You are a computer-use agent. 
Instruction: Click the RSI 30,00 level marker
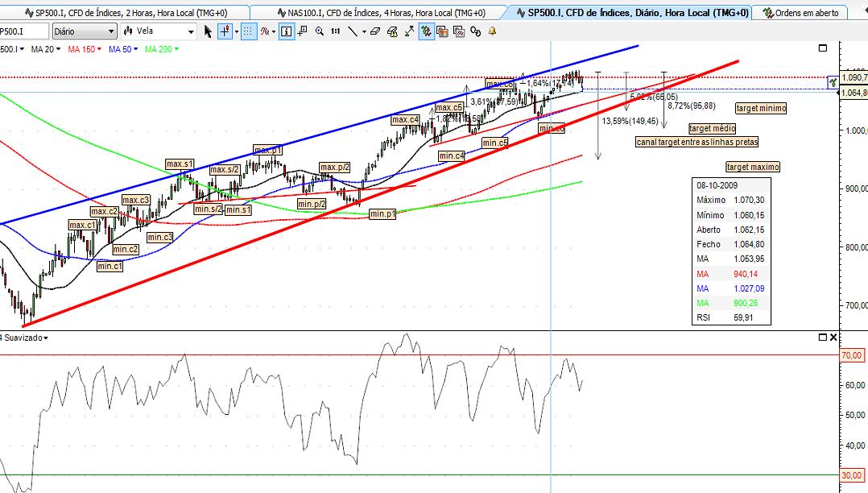[x=852, y=475]
